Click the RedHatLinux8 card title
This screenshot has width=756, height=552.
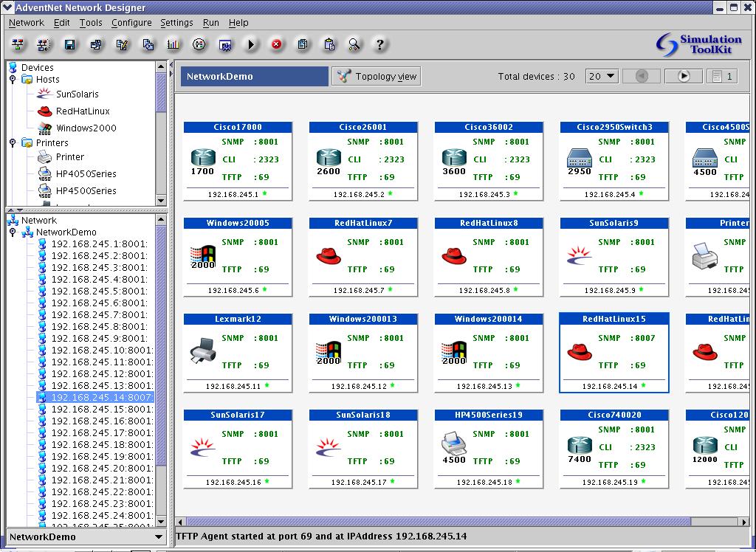[489, 223]
